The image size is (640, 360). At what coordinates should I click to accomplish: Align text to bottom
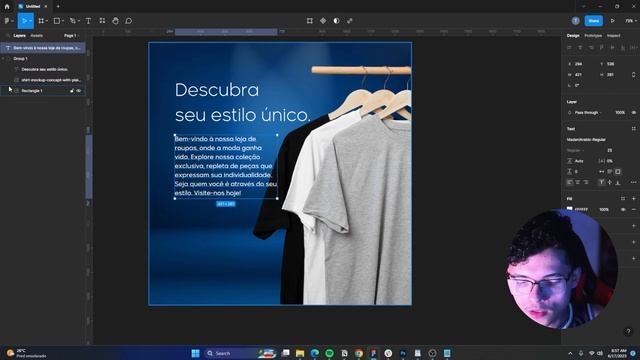pos(618,182)
